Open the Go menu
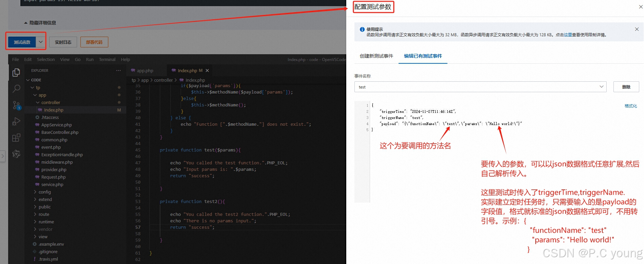This screenshot has width=644, height=264. pyautogui.click(x=78, y=59)
